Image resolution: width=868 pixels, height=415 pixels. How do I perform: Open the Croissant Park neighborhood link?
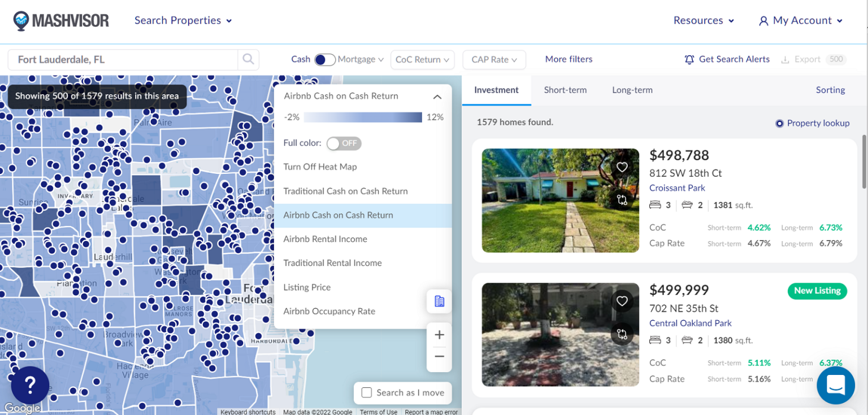click(677, 188)
